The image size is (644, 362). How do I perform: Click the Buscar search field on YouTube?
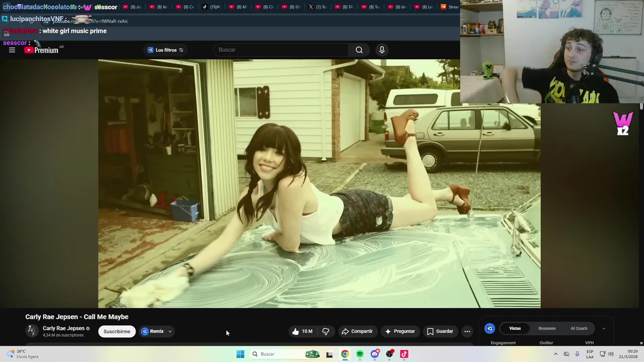point(281,50)
